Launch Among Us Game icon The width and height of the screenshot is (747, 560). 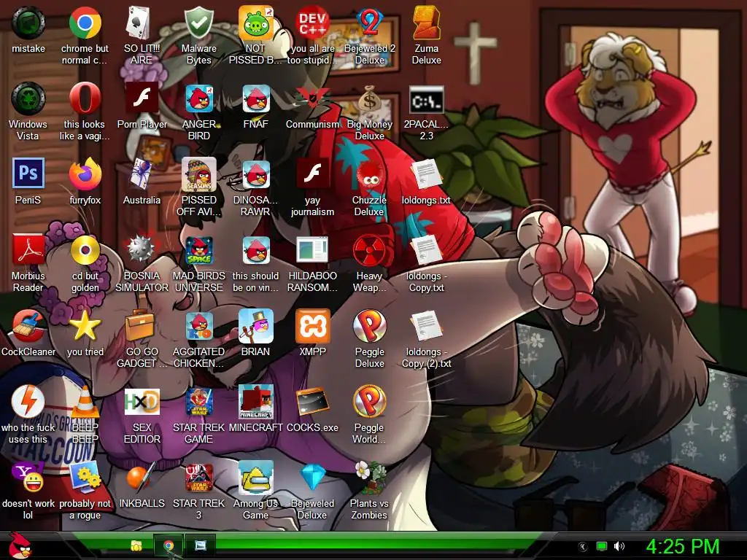(x=255, y=477)
